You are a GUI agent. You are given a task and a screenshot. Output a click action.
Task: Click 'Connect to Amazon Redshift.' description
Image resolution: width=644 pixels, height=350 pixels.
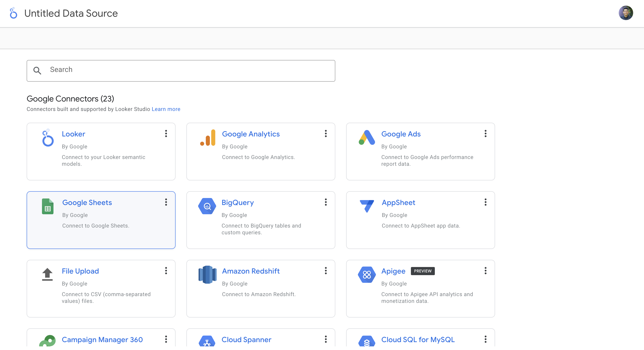(259, 294)
